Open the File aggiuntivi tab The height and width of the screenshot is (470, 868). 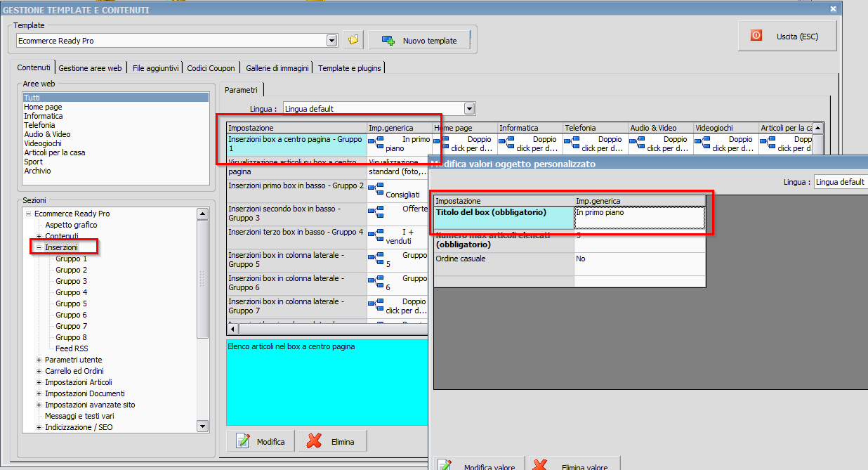coord(156,68)
